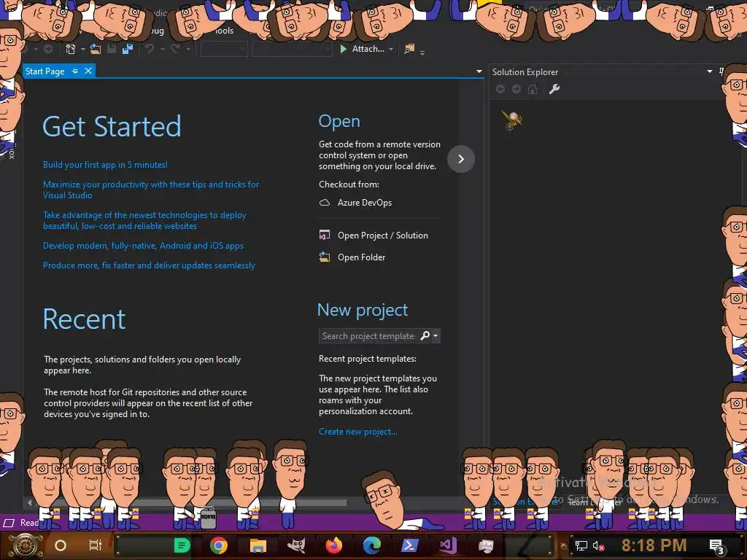Open Solution Explorer window position dropdown
This screenshot has height=560, width=747.
tap(709, 71)
